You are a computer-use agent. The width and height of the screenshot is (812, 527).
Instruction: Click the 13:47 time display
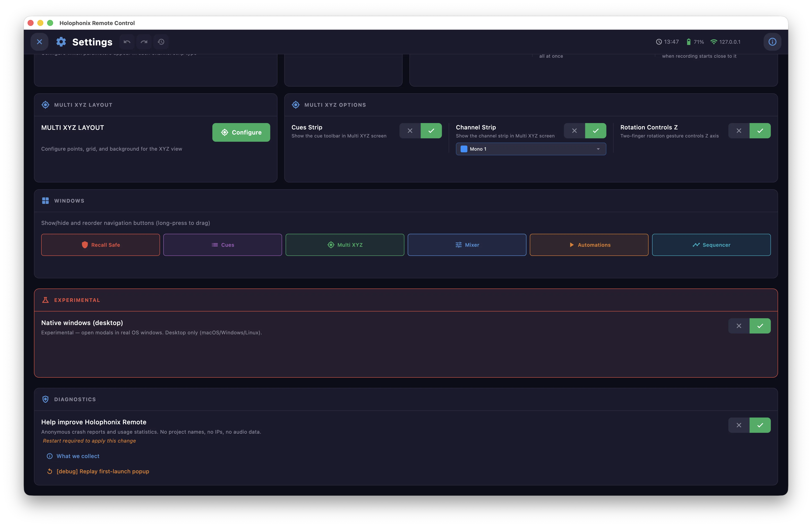pos(671,42)
